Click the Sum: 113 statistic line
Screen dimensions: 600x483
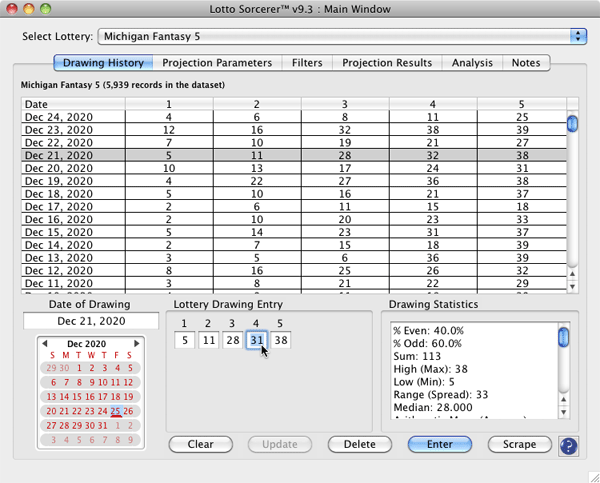pyautogui.click(x=417, y=356)
